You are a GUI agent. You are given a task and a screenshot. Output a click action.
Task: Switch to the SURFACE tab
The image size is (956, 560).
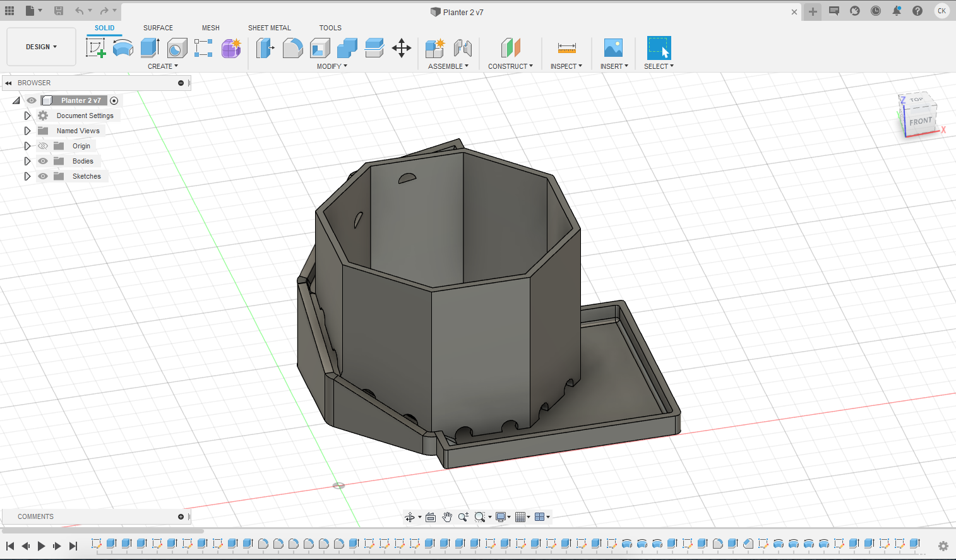(158, 28)
